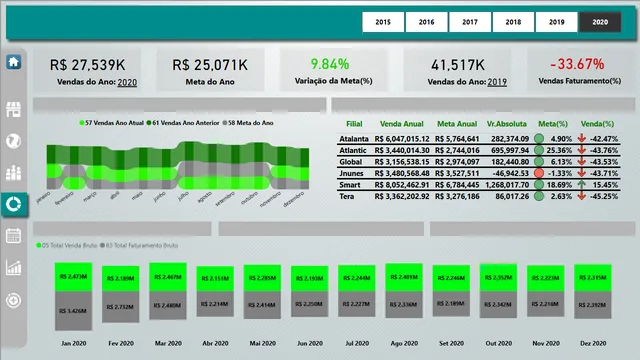Open the Home page icon in sidebar

[x=13, y=62]
